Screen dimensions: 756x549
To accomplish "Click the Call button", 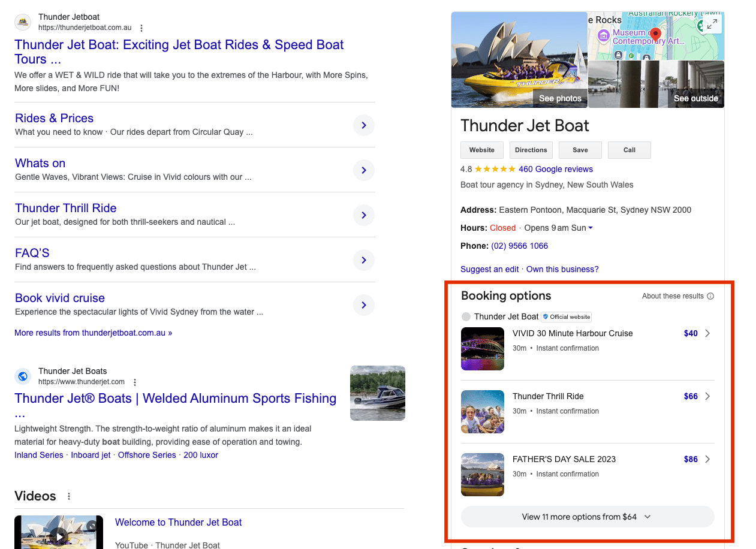I will pyautogui.click(x=630, y=150).
